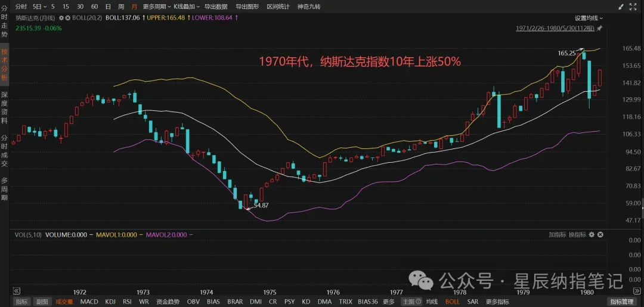Screen dimensions: 644x307
Task: Switch sub-chart to KDJ
Action: (x=110, y=302)
